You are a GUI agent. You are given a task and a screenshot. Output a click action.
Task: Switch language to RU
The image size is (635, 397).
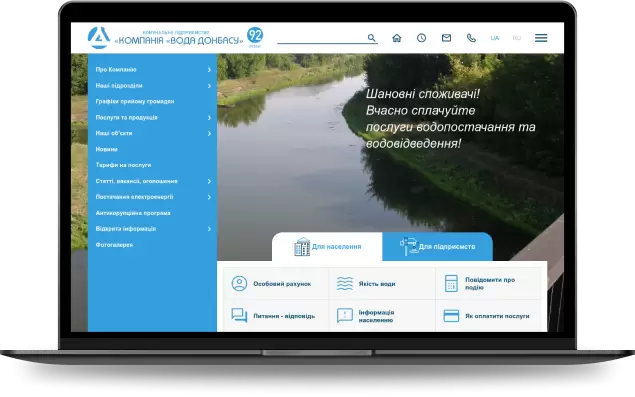(517, 38)
